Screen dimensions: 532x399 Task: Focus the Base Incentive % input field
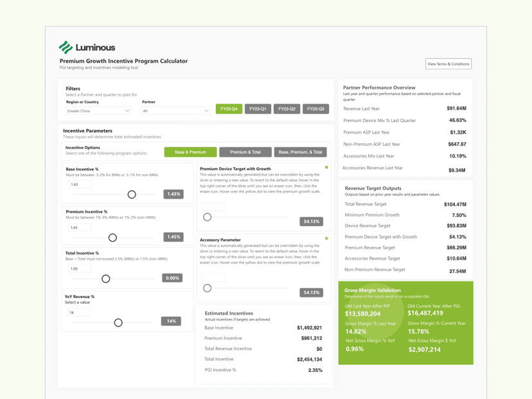80,184
